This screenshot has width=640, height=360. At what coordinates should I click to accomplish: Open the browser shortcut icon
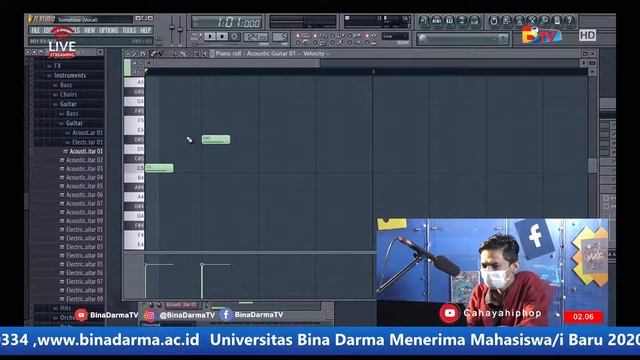pos(462,20)
